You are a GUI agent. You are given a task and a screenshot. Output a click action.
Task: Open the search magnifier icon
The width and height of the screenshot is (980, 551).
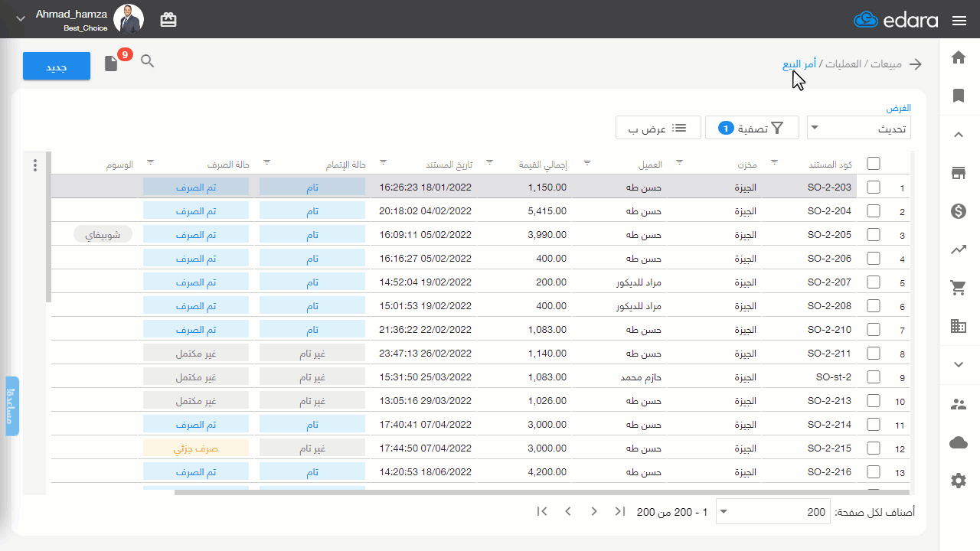pos(148,61)
